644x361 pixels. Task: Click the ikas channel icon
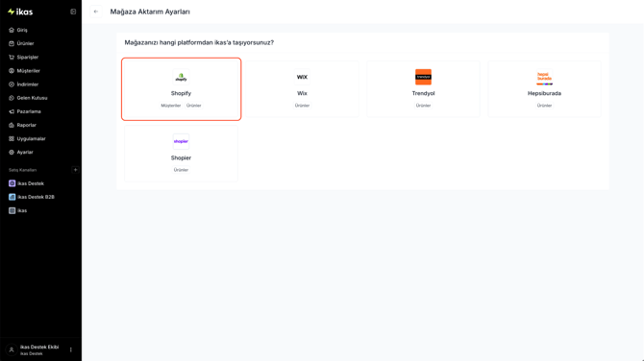[12, 210]
